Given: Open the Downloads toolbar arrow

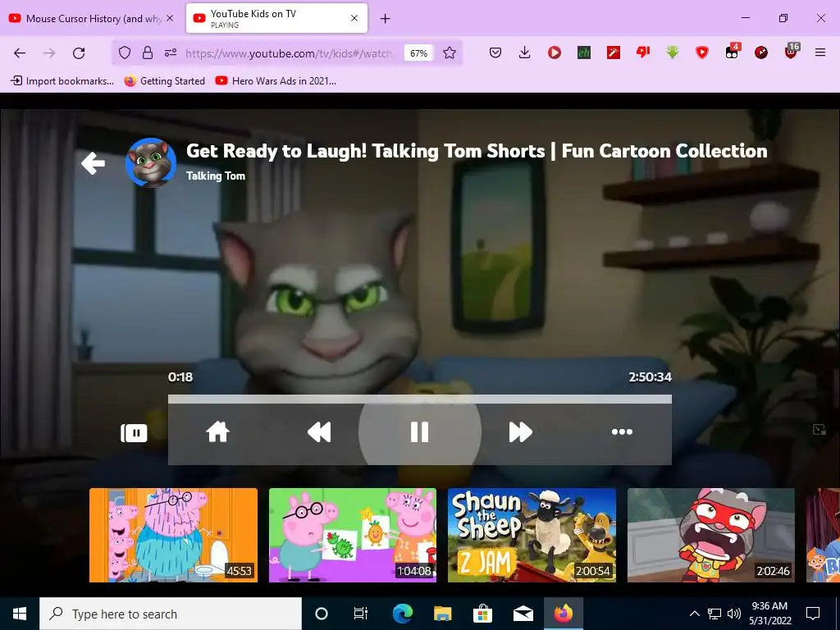Looking at the screenshot, I should point(525,52).
